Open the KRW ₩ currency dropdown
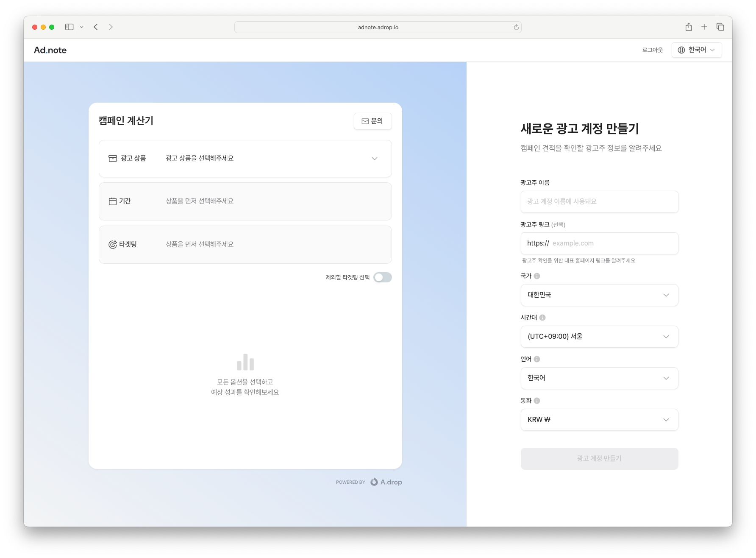 [599, 420]
